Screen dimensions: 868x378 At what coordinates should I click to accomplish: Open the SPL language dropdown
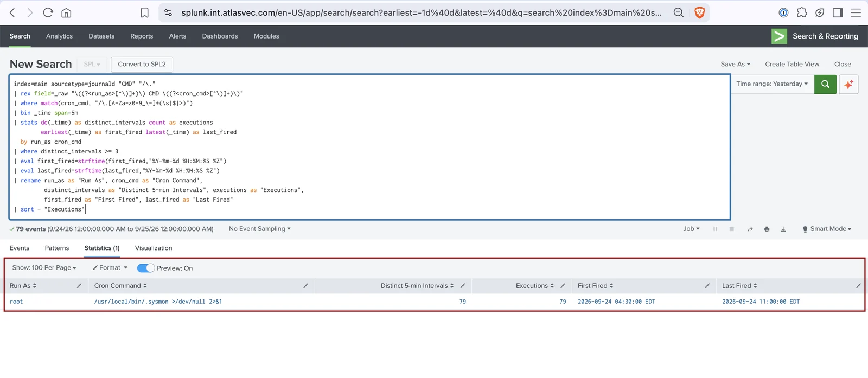click(x=92, y=64)
